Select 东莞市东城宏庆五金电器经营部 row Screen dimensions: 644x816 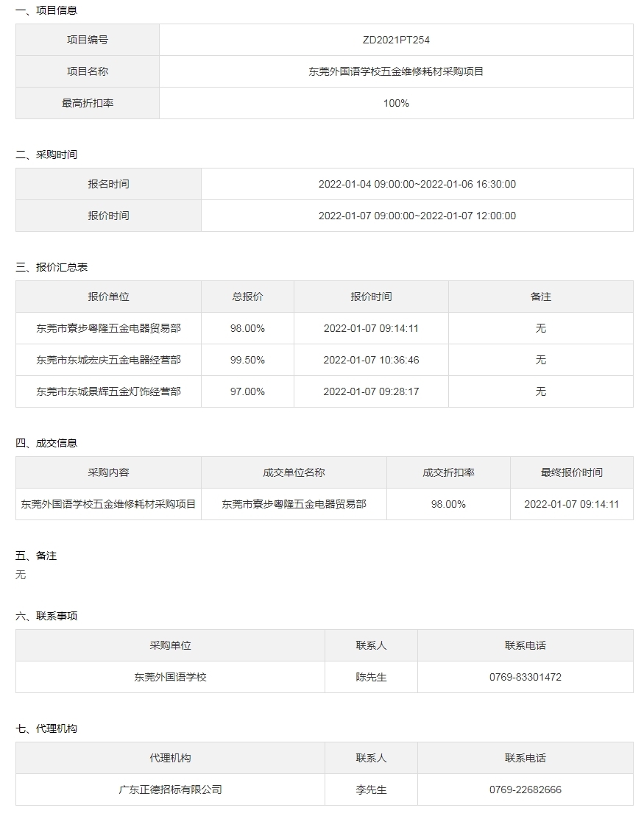(108, 360)
